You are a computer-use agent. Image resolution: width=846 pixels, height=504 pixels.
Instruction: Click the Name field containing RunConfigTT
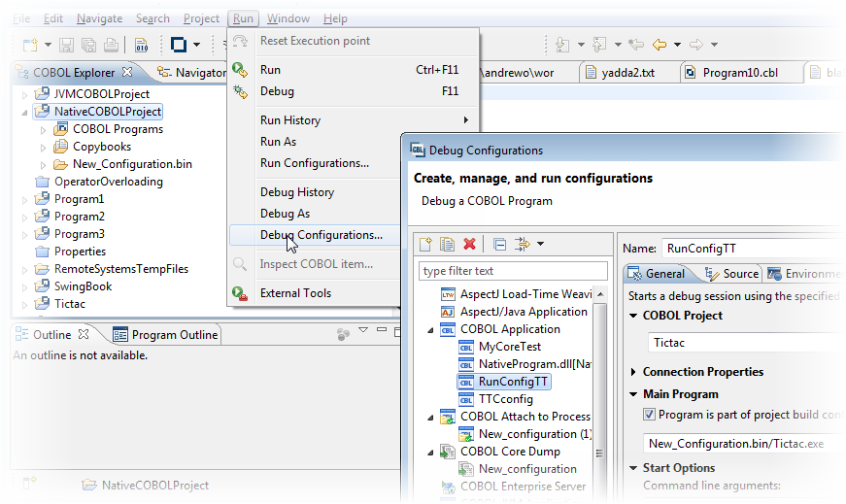753,249
